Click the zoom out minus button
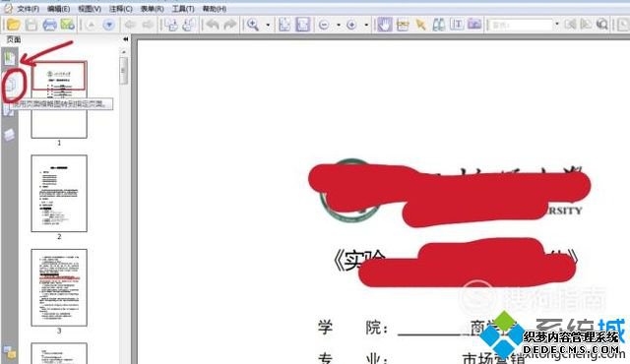630x364 pixels. pyautogui.click(x=324, y=25)
